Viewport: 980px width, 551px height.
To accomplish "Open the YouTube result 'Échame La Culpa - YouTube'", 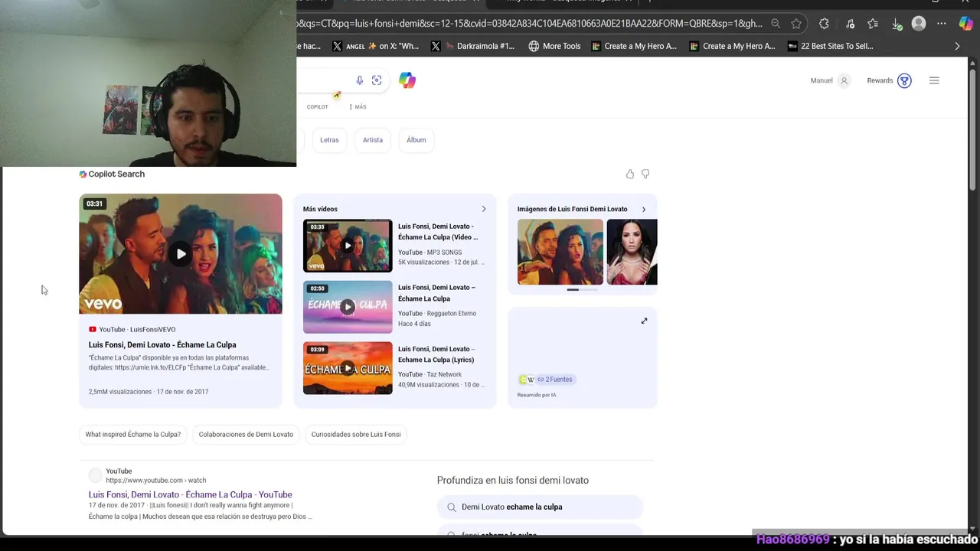I will pos(190,495).
